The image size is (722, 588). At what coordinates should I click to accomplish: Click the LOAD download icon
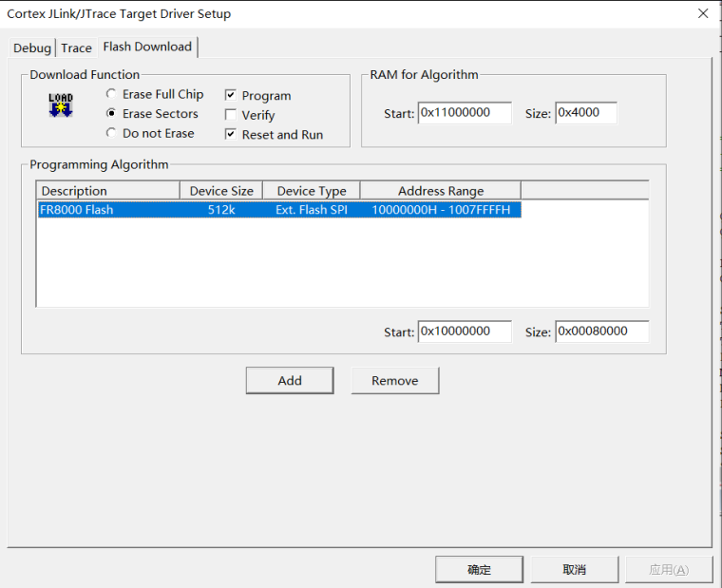point(61,104)
